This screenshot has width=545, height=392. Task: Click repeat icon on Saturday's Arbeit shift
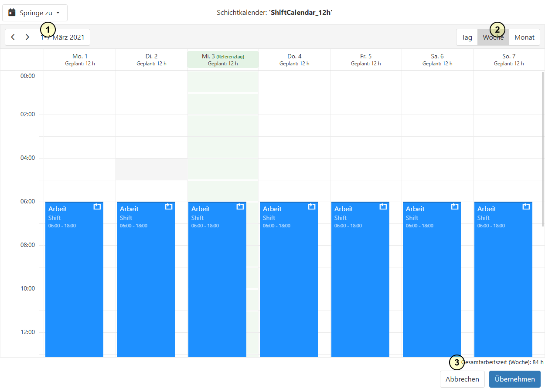455,206
